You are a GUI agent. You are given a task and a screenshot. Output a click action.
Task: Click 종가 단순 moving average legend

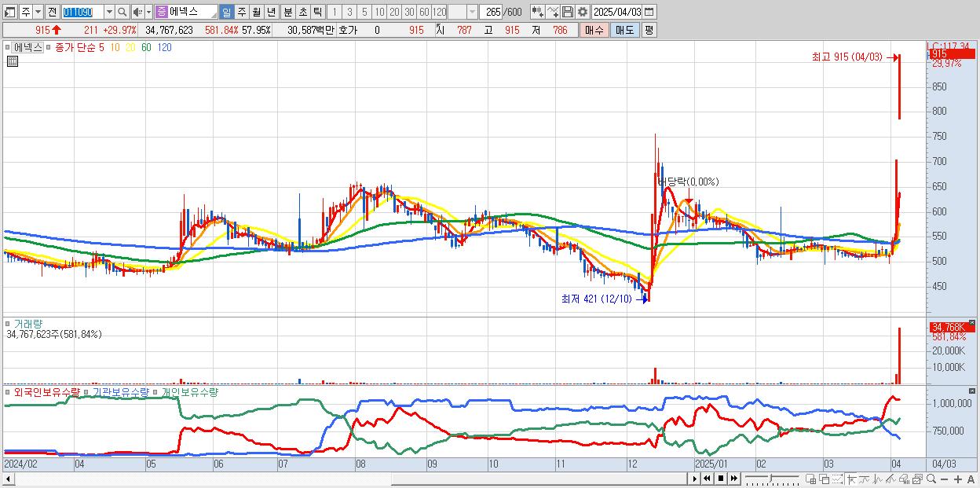coord(75,47)
